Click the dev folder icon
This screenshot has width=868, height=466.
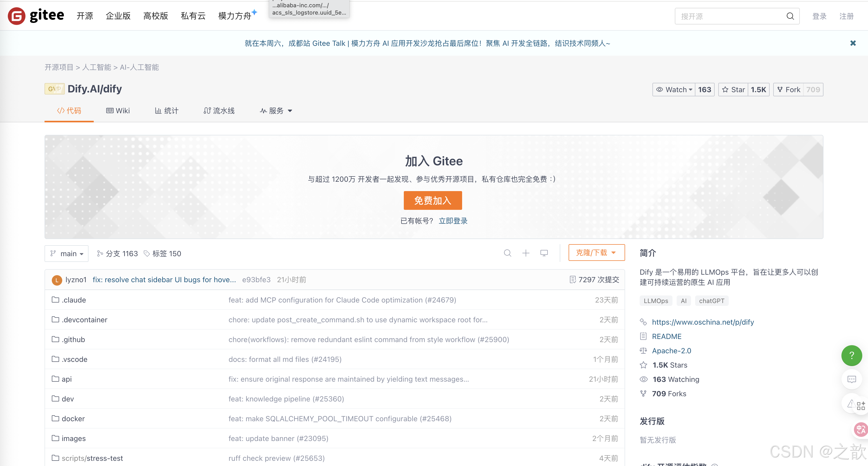click(x=55, y=399)
